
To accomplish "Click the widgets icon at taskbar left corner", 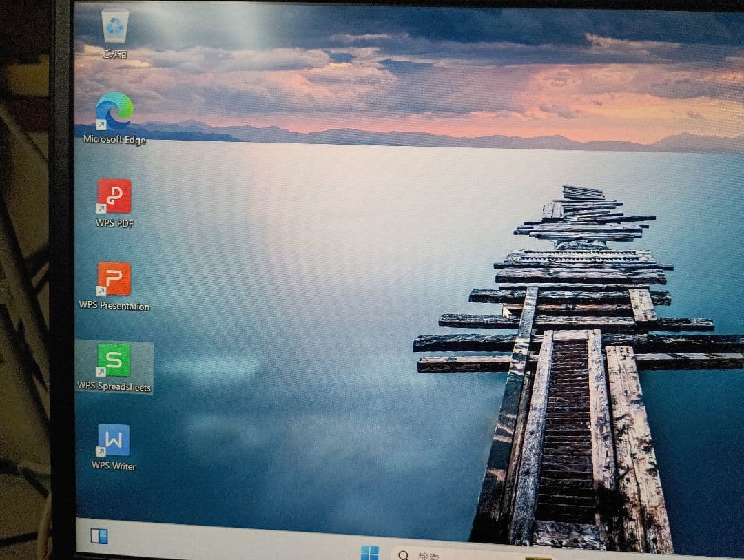I will pyautogui.click(x=99, y=536).
